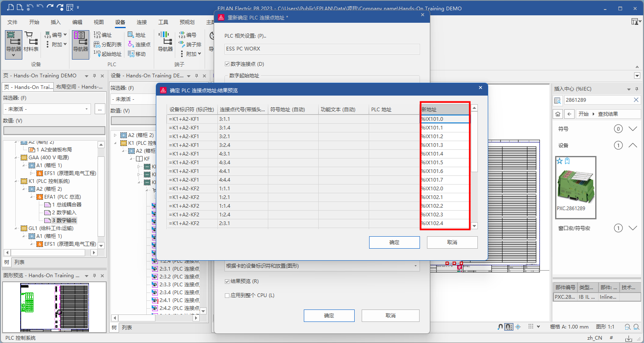Open the terminal 导航器 navigator
The image size is (644, 343).
point(165,41)
